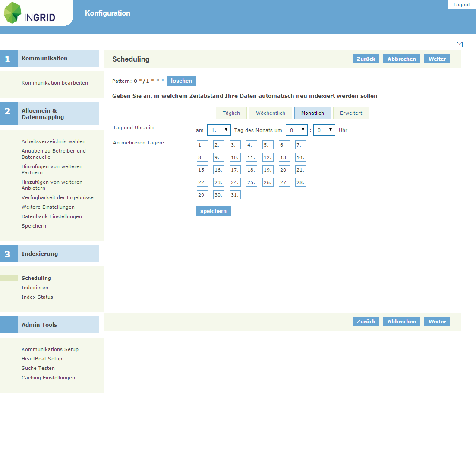Image resolution: width=476 pixels, height=454 pixels.
Task: Click the speichern button
Action: click(x=213, y=211)
